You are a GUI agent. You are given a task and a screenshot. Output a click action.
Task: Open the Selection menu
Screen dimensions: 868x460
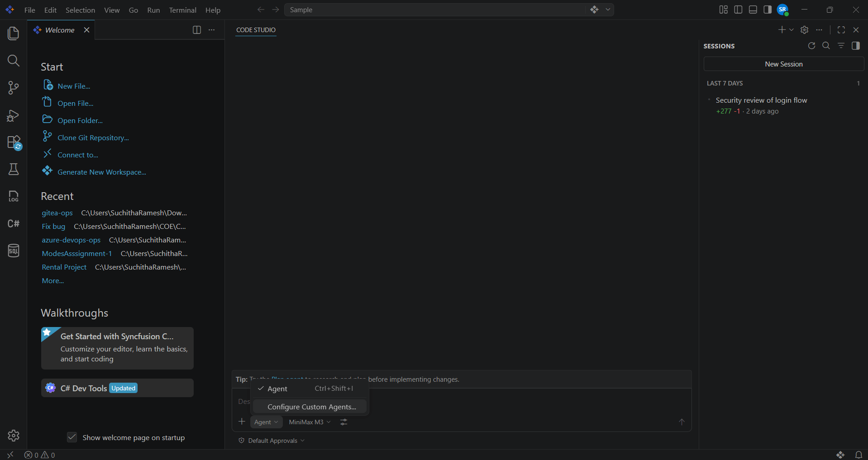(x=81, y=10)
